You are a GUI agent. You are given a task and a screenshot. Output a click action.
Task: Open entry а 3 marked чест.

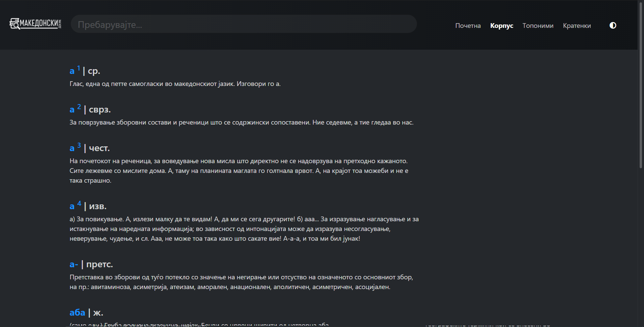[x=72, y=148]
